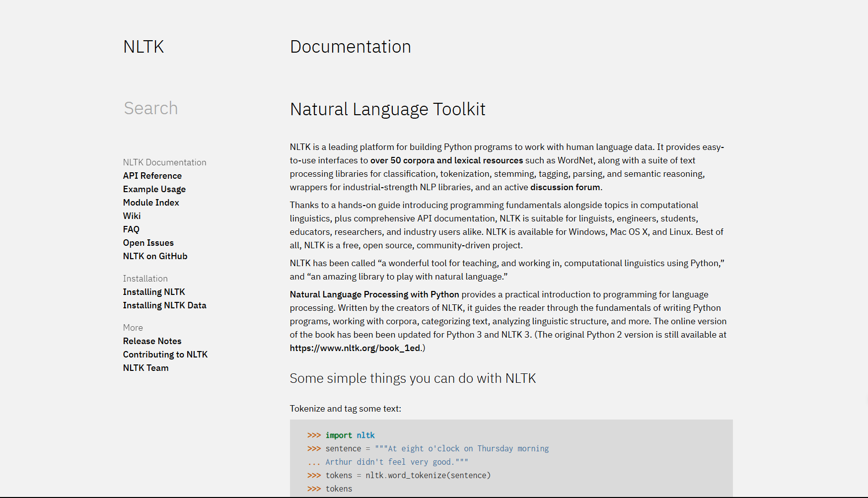View Open Issues in the sidebar
868x498 pixels.
click(148, 243)
